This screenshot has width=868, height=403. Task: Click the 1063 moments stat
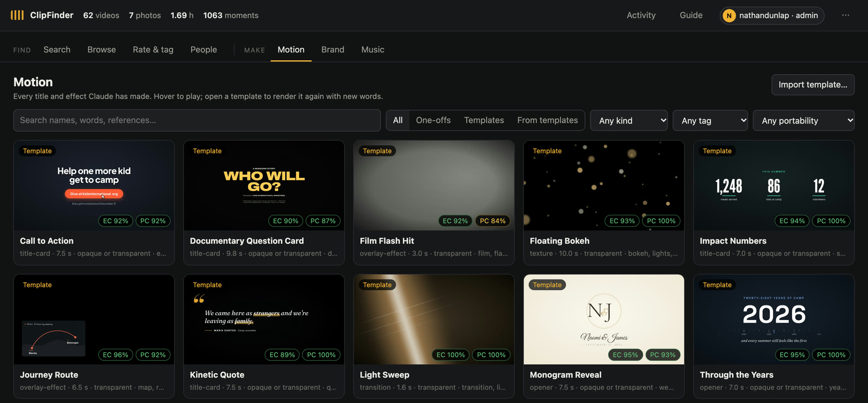[x=231, y=15]
